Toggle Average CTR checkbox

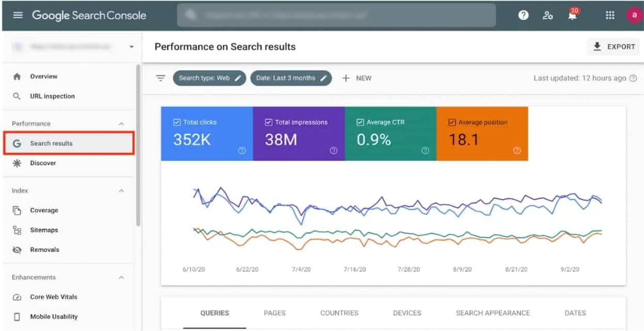[x=360, y=122]
